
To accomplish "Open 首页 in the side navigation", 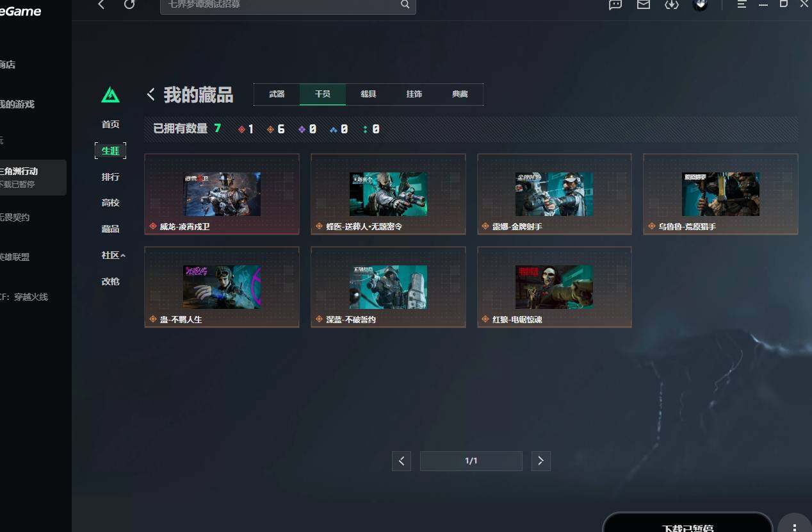I will tap(110, 124).
